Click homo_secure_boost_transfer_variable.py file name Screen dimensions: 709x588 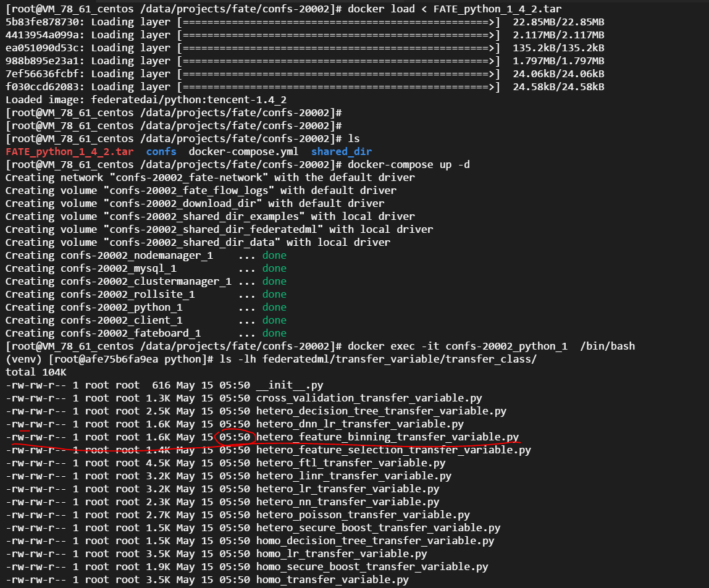tap(372, 567)
